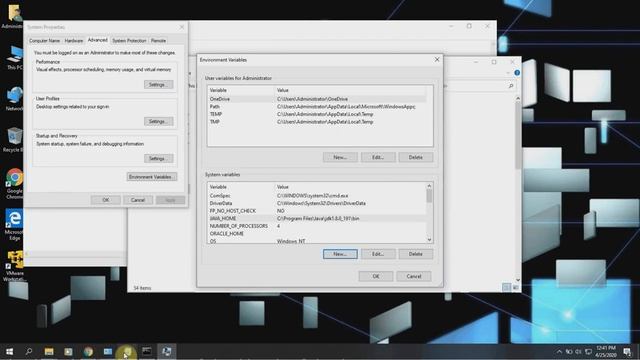Screen dimensions: 640x360
Task: Click New under System variables
Action: [340, 254]
